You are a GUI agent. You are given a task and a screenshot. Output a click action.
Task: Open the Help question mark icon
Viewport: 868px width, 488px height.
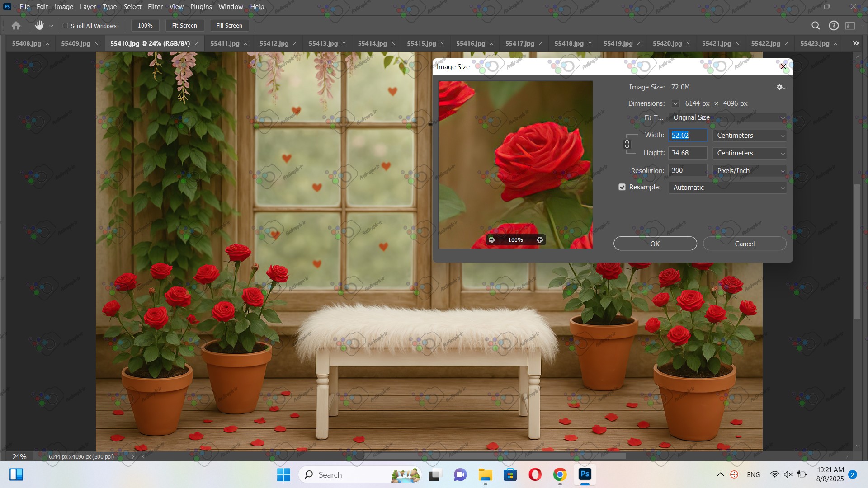click(834, 26)
